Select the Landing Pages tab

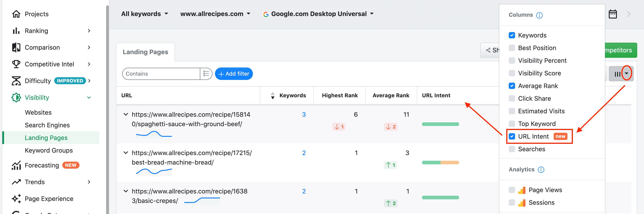tap(145, 52)
